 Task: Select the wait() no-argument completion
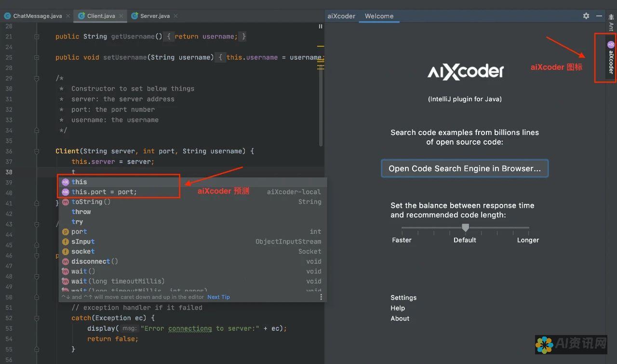tap(193, 271)
